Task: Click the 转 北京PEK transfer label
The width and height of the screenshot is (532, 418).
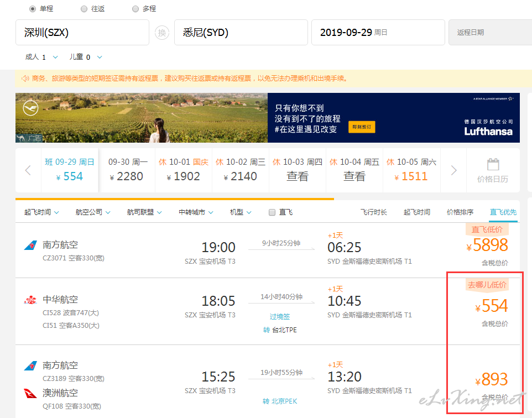Action: pos(280,401)
